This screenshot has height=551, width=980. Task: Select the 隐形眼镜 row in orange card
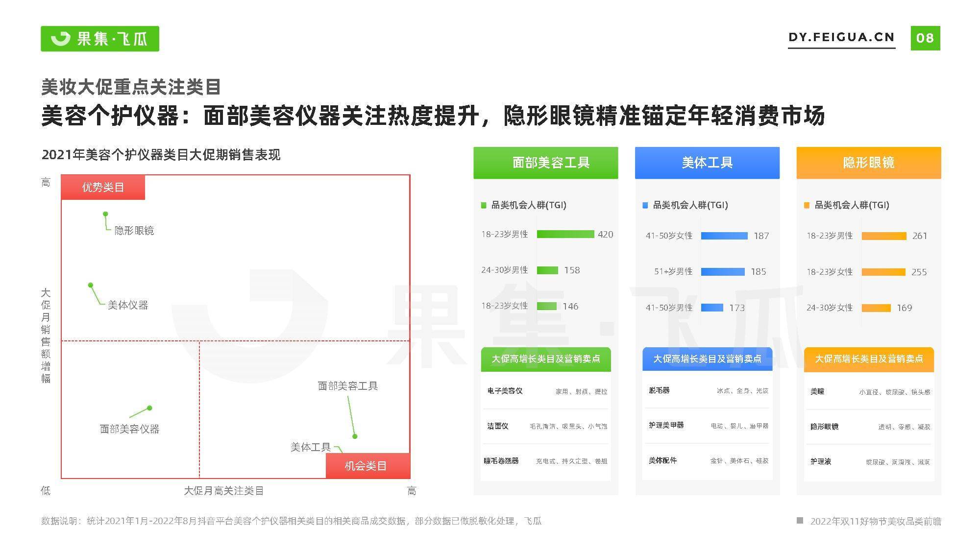869,427
